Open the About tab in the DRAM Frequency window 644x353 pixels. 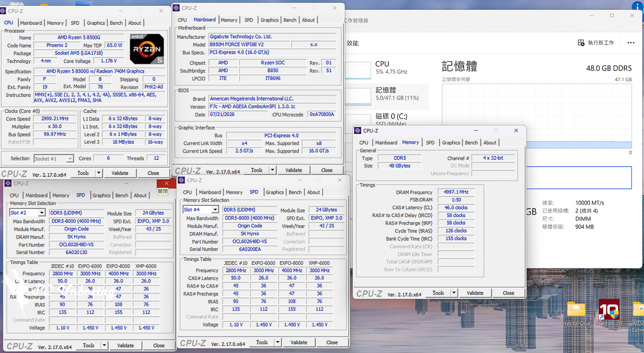coord(490,143)
